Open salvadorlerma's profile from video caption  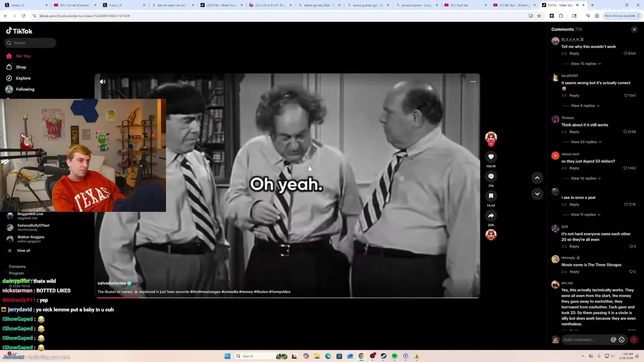click(x=112, y=283)
